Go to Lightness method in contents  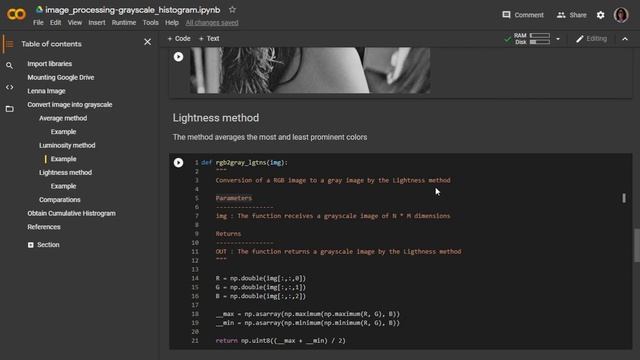[x=65, y=172]
